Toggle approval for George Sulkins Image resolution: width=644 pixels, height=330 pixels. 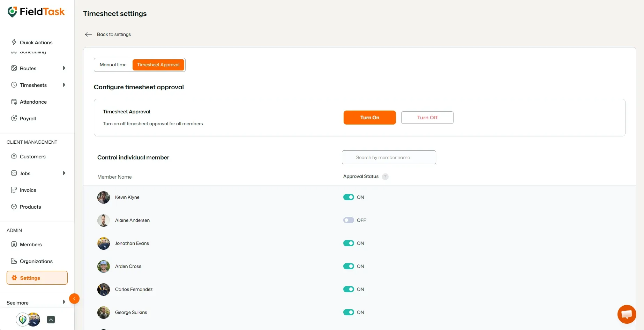(349, 312)
